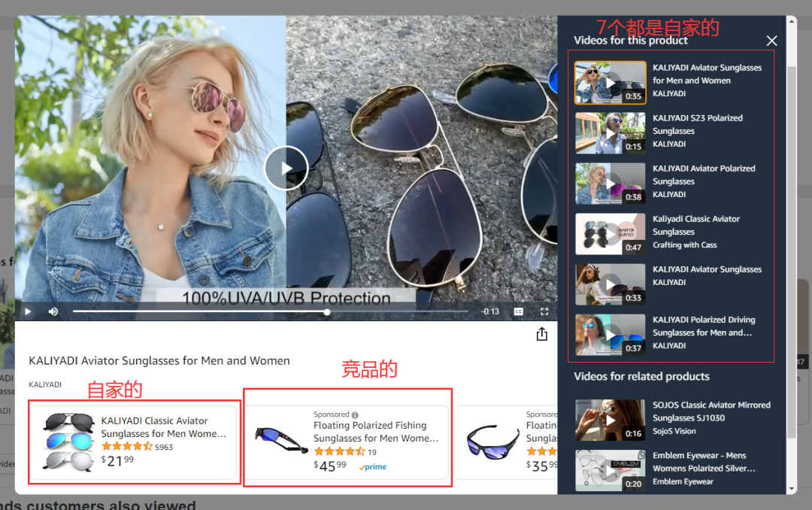This screenshot has width=812, height=510.
Task: Close the video popup with the X icon
Action: [771, 41]
